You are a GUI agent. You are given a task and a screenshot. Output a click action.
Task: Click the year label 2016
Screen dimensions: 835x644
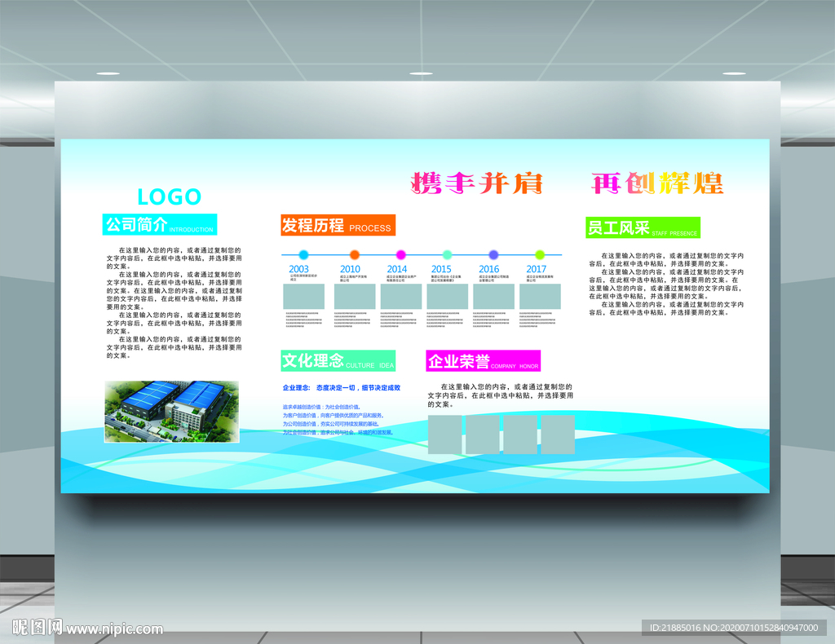click(489, 269)
